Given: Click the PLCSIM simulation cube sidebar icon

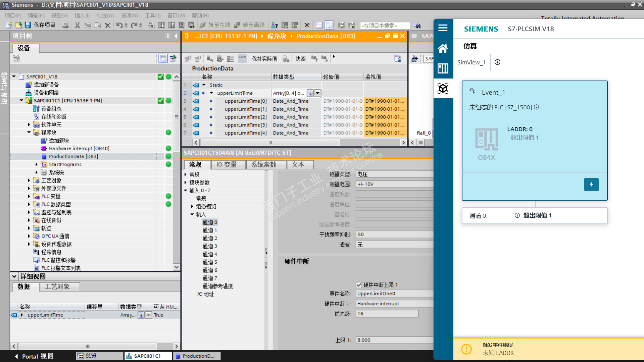Looking at the screenshot, I should (x=443, y=89).
